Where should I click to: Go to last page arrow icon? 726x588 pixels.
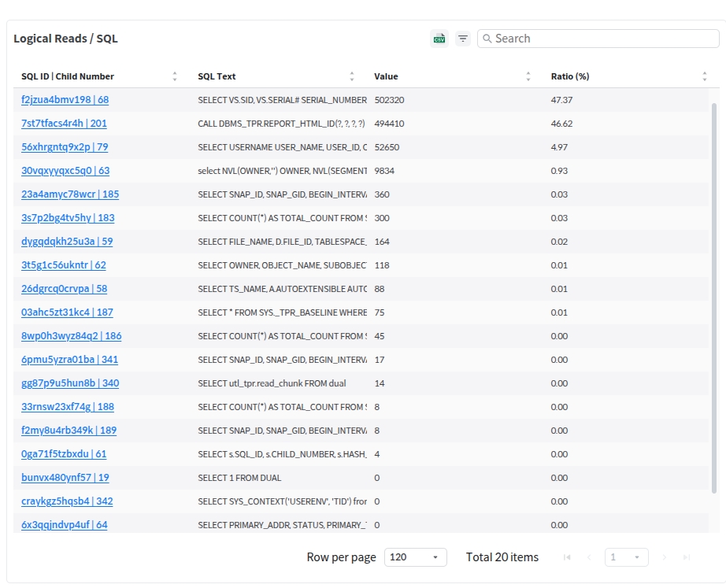[x=686, y=557]
